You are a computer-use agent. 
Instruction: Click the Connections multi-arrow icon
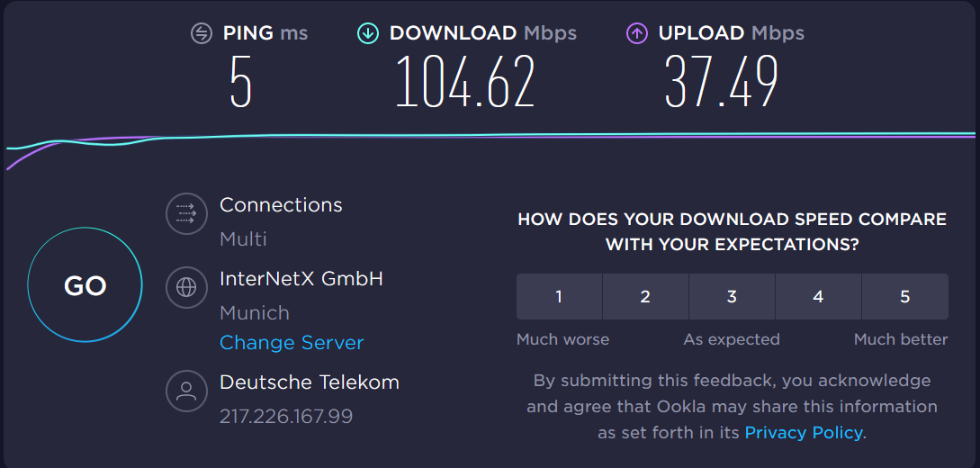click(x=186, y=213)
